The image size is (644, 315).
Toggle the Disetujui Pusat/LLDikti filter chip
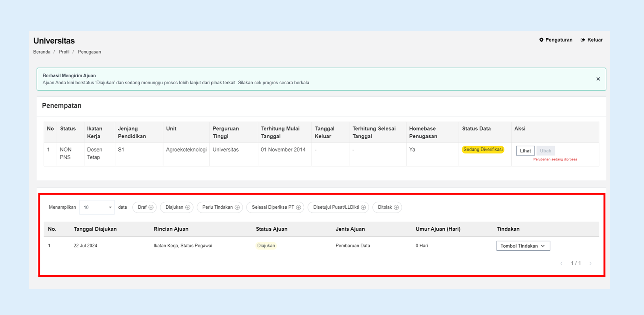tap(338, 207)
